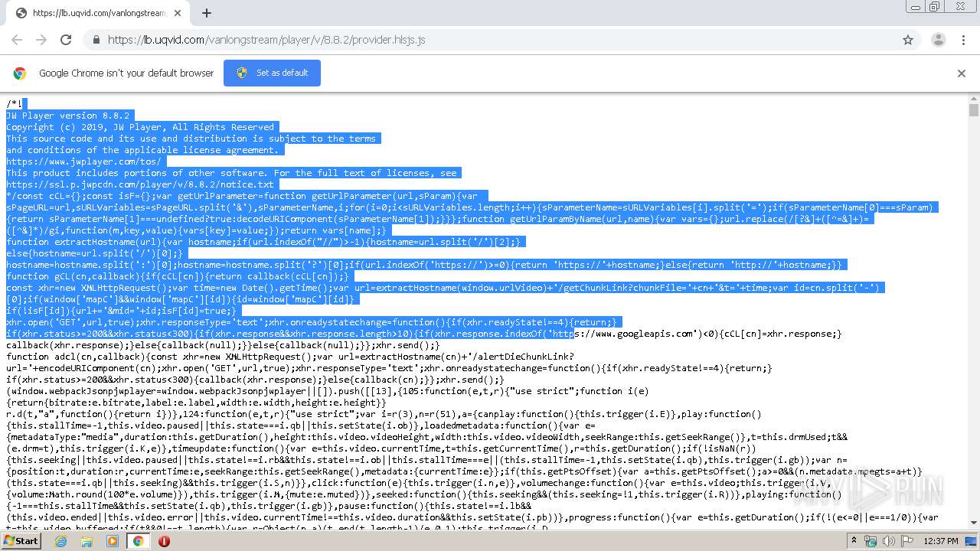This screenshot has height=551, width=980.
Task: Click the Chrome logo in the infobar
Action: pos(20,73)
